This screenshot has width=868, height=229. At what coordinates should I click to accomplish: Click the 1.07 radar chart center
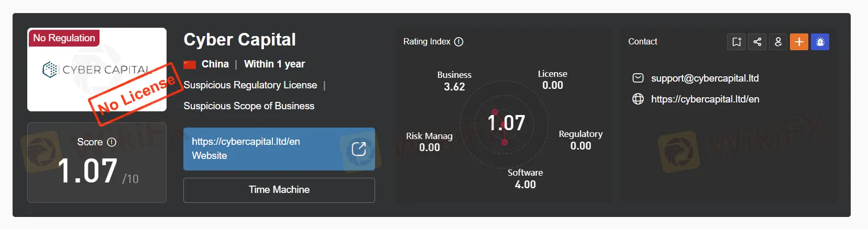[506, 123]
